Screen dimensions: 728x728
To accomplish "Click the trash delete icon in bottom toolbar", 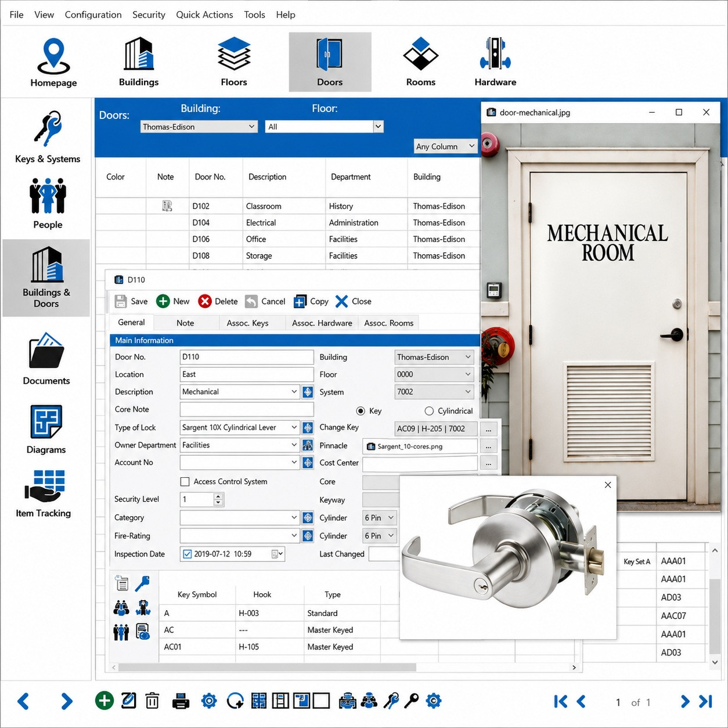I will (152, 701).
